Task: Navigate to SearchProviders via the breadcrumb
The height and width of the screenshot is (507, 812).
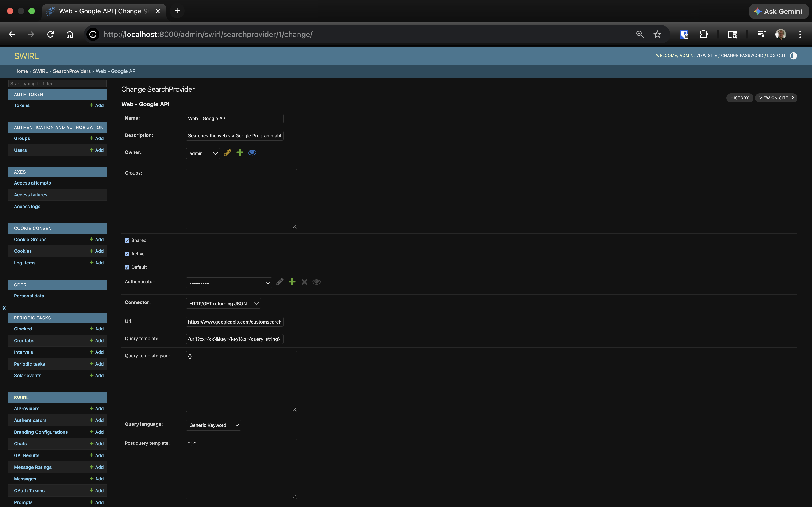Action: click(x=71, y=71)
